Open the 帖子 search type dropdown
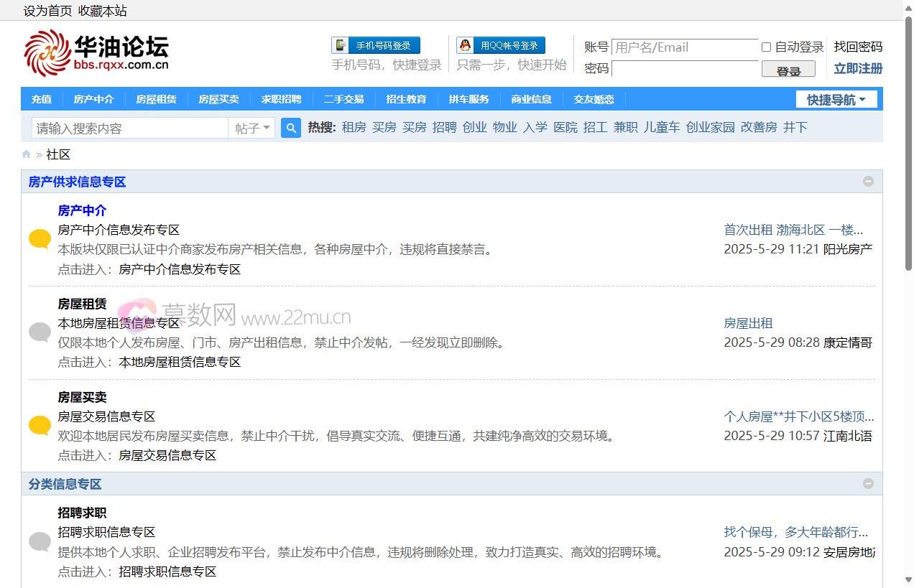The image size is (914, 588). point(251,129)
